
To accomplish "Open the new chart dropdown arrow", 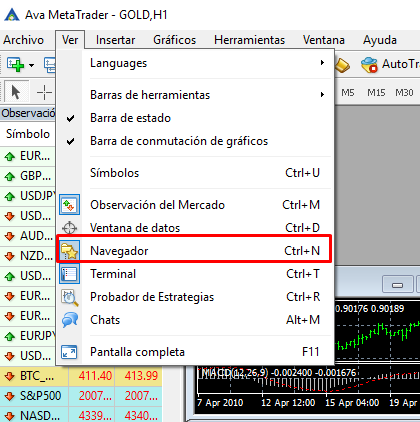I will [31, 65].
